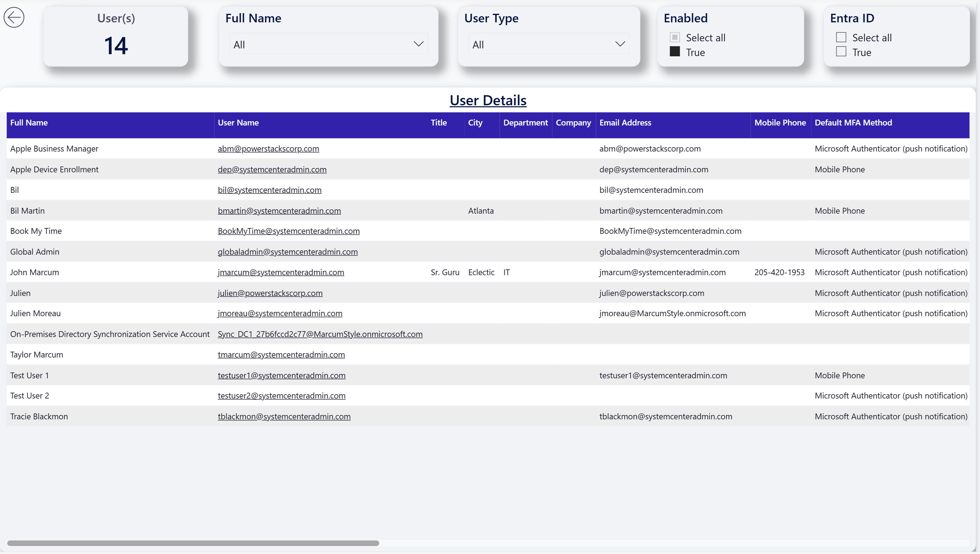980x554 pixels.
Task: Open testuser1@systemcenteradmin.com user name link
Action: click(x=281, y=376)
